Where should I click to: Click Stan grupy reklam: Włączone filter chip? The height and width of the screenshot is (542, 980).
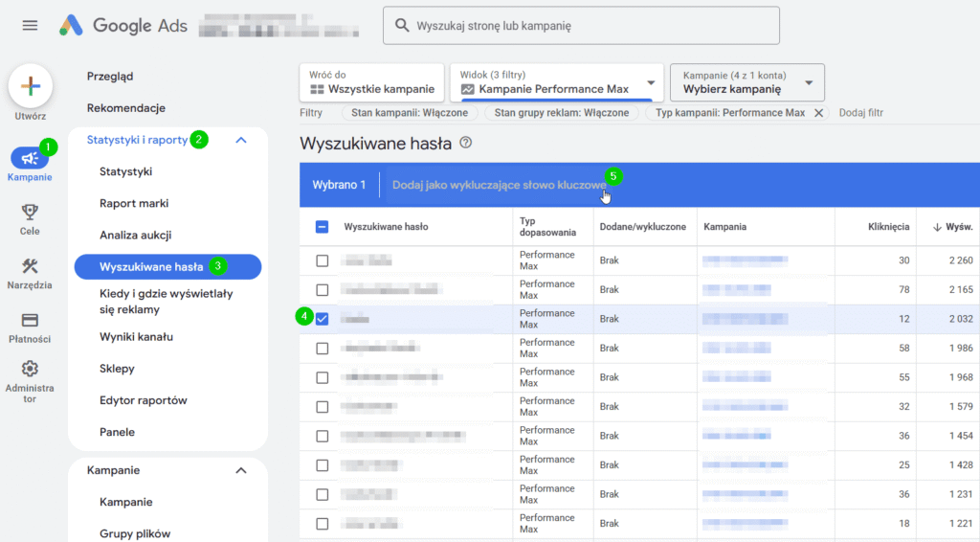(x=561, y=113)
